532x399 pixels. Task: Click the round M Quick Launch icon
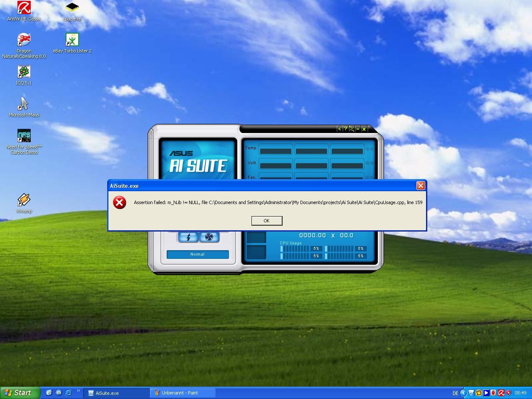pyautogui.click(x=59, y=393)
